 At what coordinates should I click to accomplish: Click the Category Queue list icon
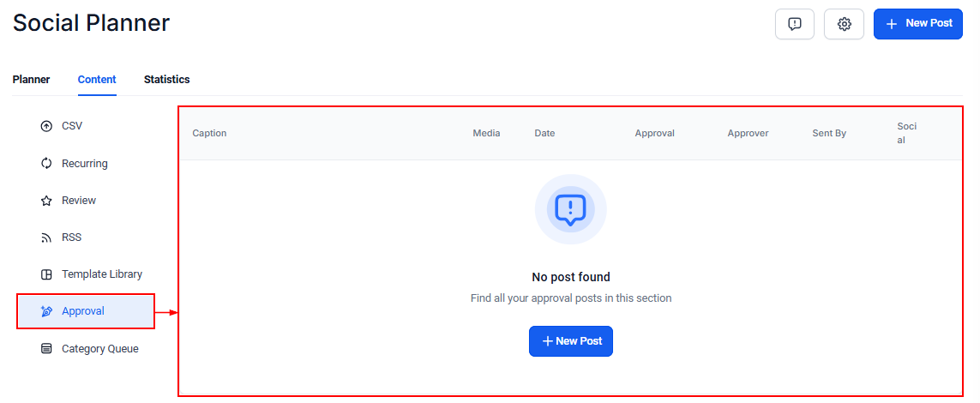pos(46,349)
